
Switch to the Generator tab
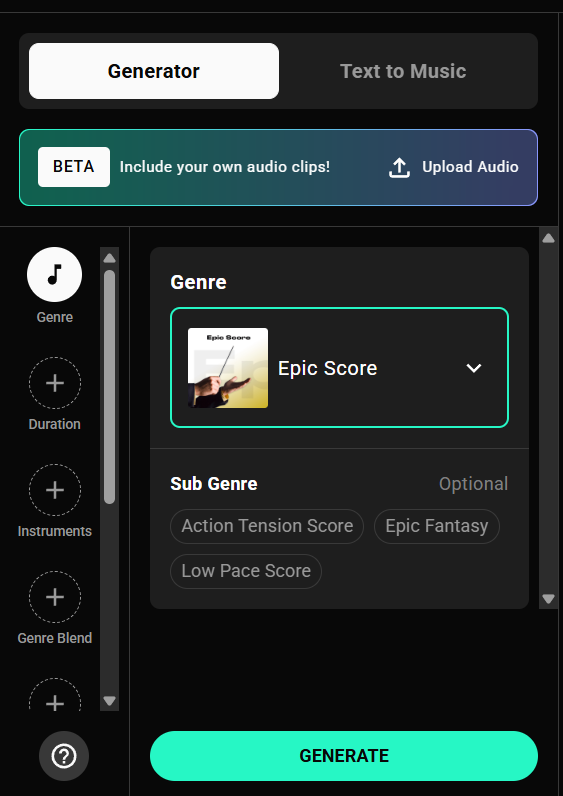[x=154, y=71]
